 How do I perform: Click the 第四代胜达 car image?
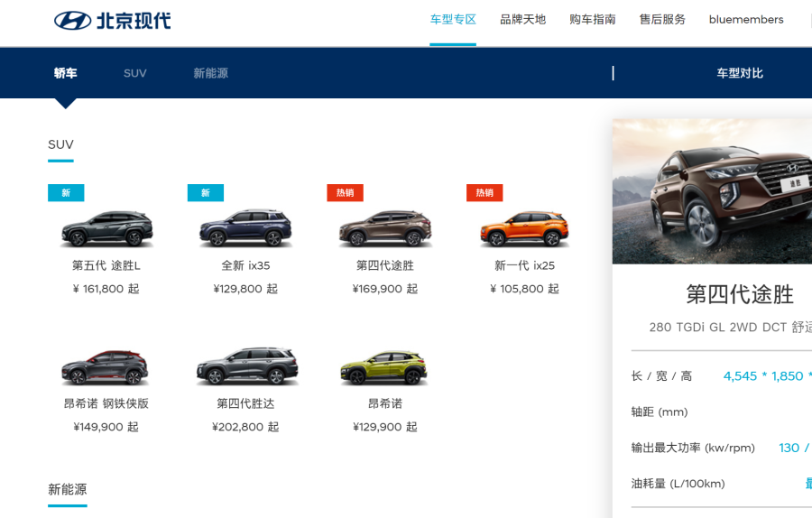tap(247, 366)
